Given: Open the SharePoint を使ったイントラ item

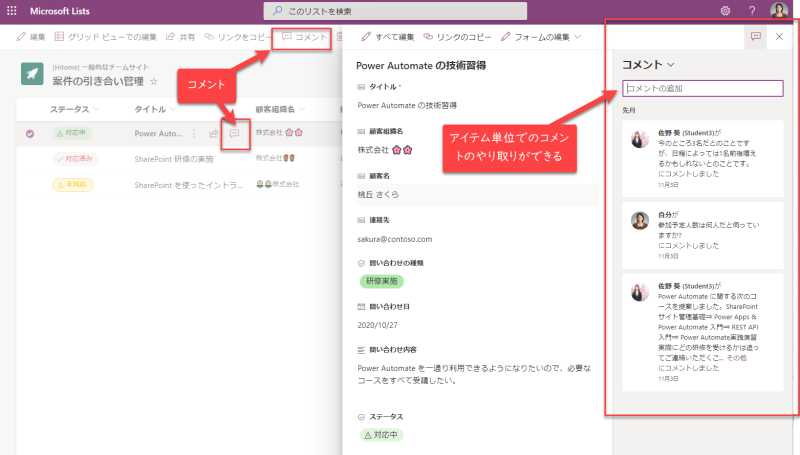Looking at the screenshot, I should point(189,185).
